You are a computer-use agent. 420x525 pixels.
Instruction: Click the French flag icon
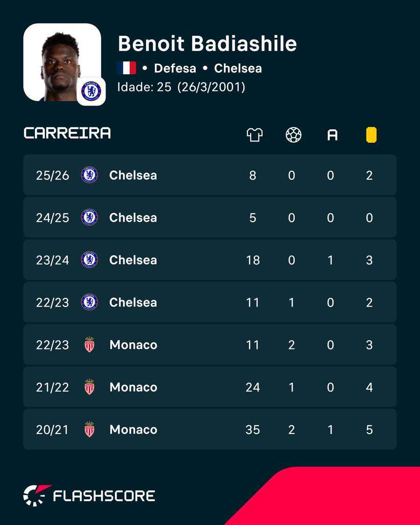click(126, 68)
